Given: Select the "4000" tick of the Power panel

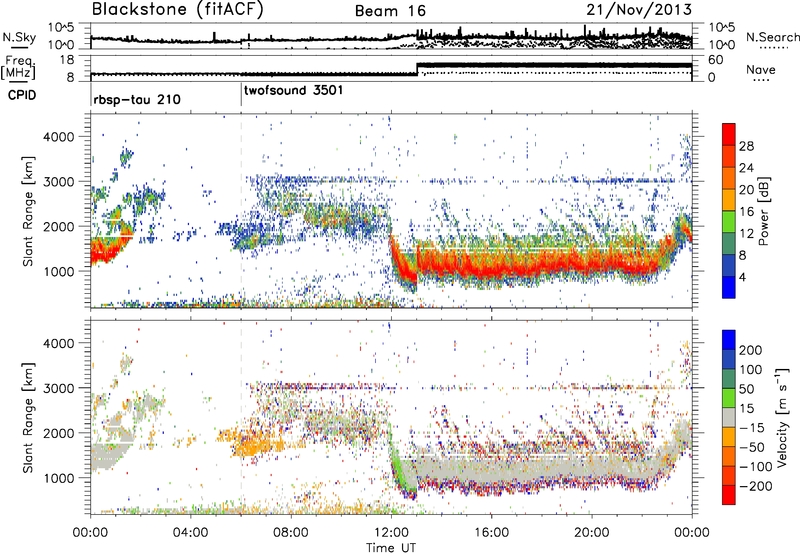Looking at the screenshot, I should click(x=58, y=137).
